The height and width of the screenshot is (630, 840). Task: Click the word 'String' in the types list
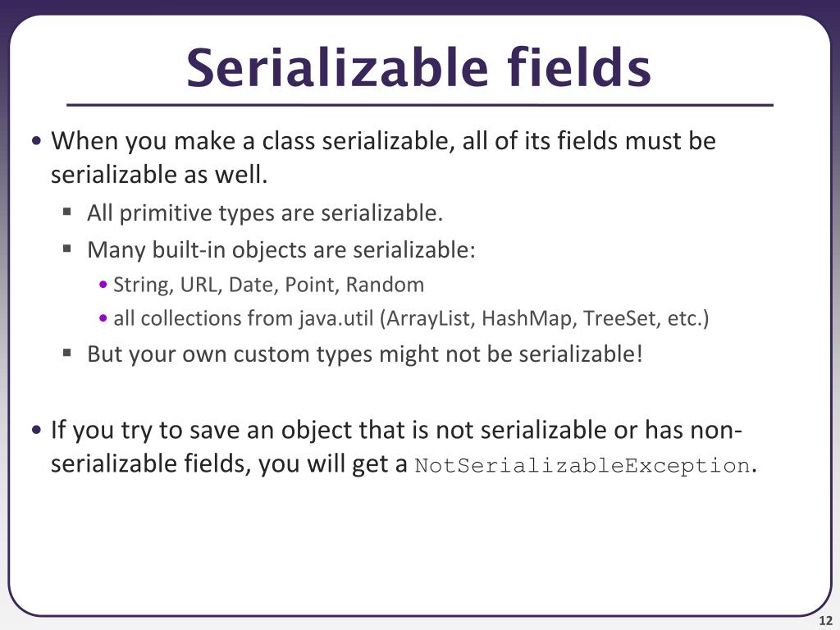pyautogui.click(x=143, y=285)
